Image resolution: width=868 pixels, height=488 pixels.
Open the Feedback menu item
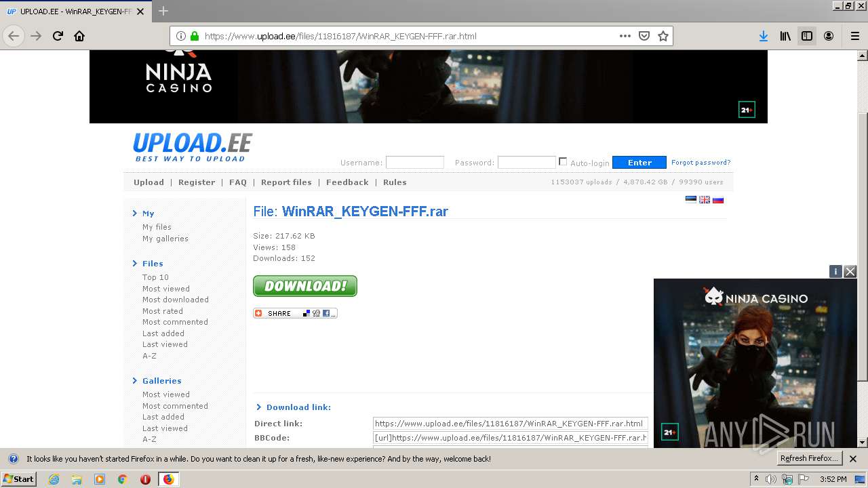(x=347, y=182)
